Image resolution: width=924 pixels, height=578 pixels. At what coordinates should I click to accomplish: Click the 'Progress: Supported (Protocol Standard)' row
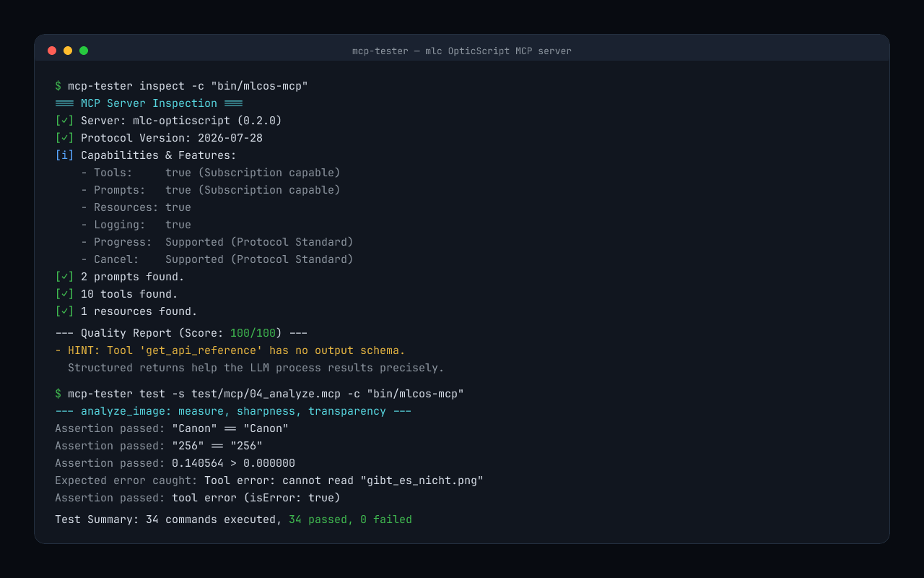[x=217, y=242]
